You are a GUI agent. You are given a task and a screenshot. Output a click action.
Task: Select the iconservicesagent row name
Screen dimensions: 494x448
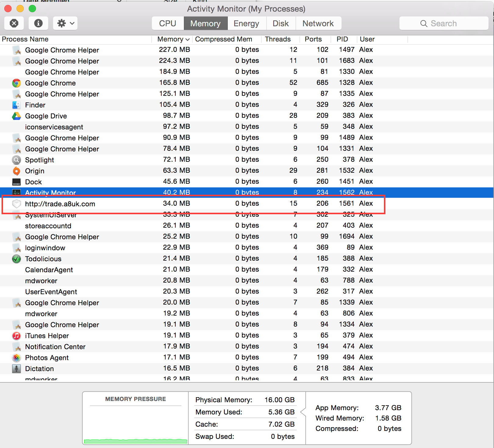pyautogui.click(x=54, y=127)
